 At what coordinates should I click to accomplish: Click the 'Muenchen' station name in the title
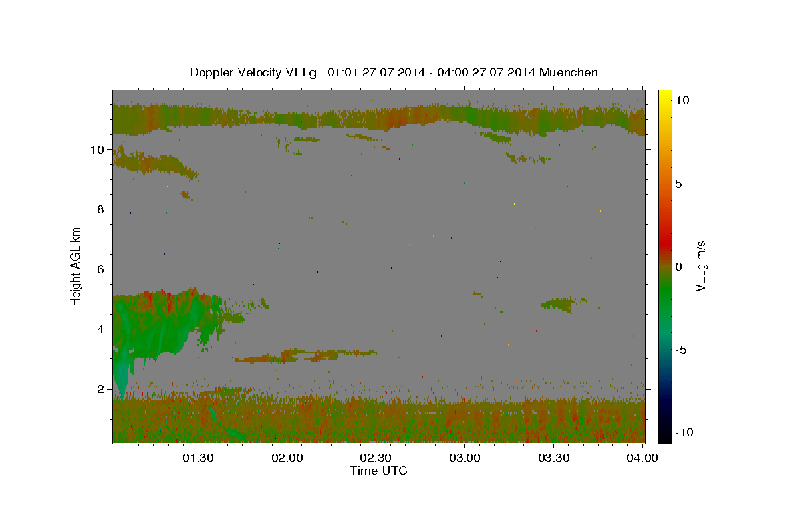point(569,72)
